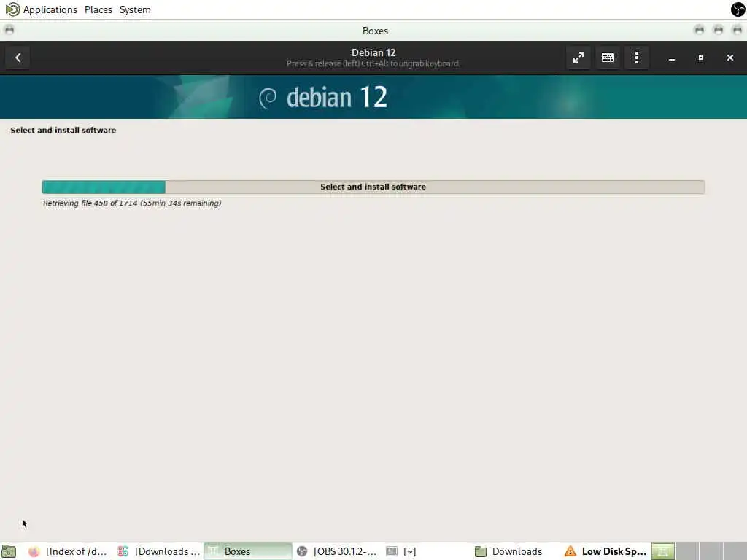Open the keyboard shortcuts send-keys button
The height and width of the screenshot is (560, 747).
pyautogui.click(x=608, y=58)
